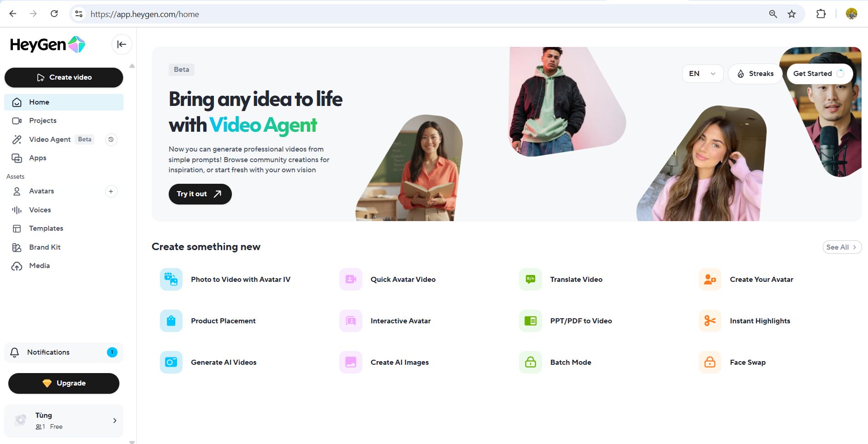Click the notifications bell icon
This screenshot has height=444, width=868.
[15, 352]
